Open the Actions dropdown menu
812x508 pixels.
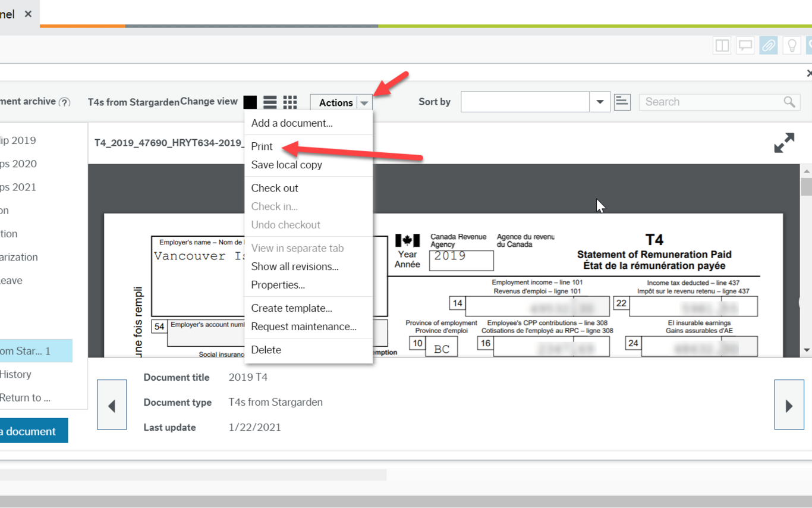(341, 102)
